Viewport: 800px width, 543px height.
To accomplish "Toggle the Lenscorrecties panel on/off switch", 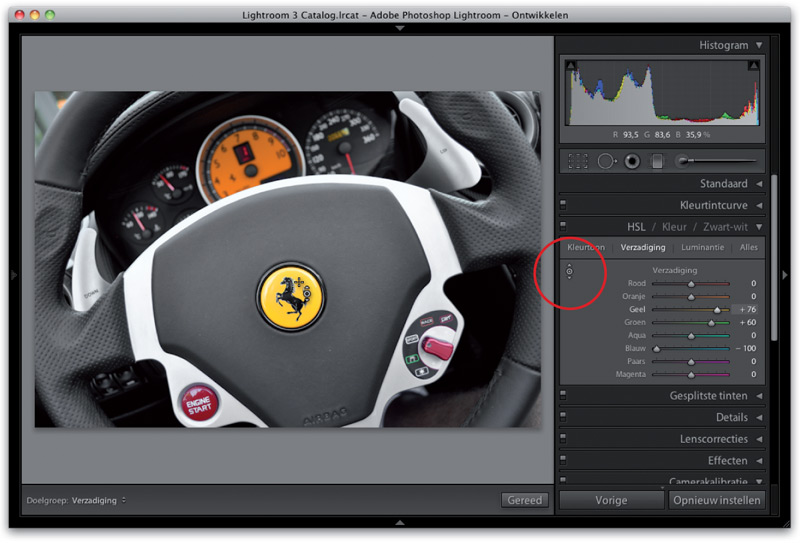I will pos(563,438).
